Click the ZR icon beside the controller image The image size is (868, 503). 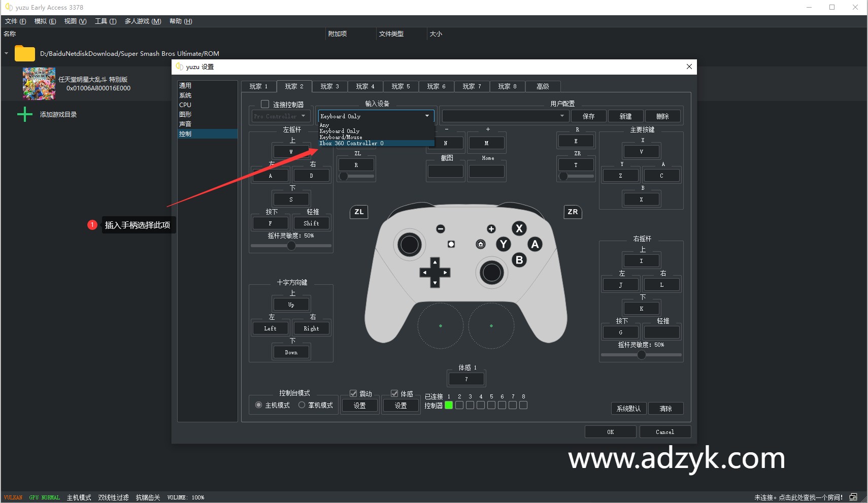coord(573,212)
